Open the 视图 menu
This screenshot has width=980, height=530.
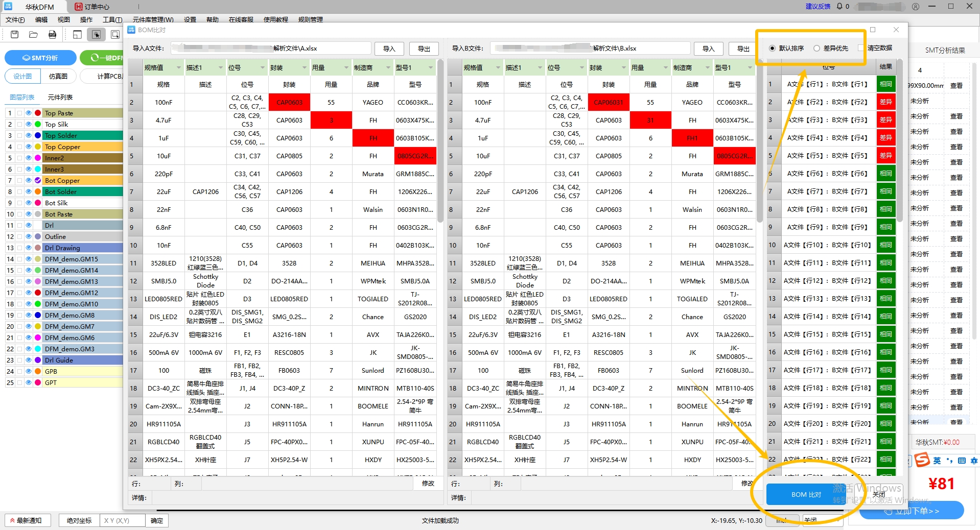click(x=64, y=19)
